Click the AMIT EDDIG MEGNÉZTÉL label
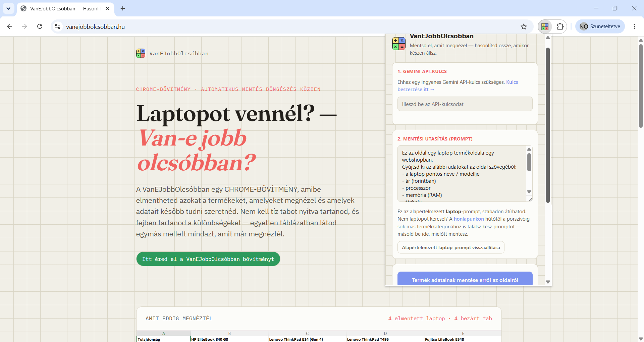 pyautogui.click(x=179, y=319)
